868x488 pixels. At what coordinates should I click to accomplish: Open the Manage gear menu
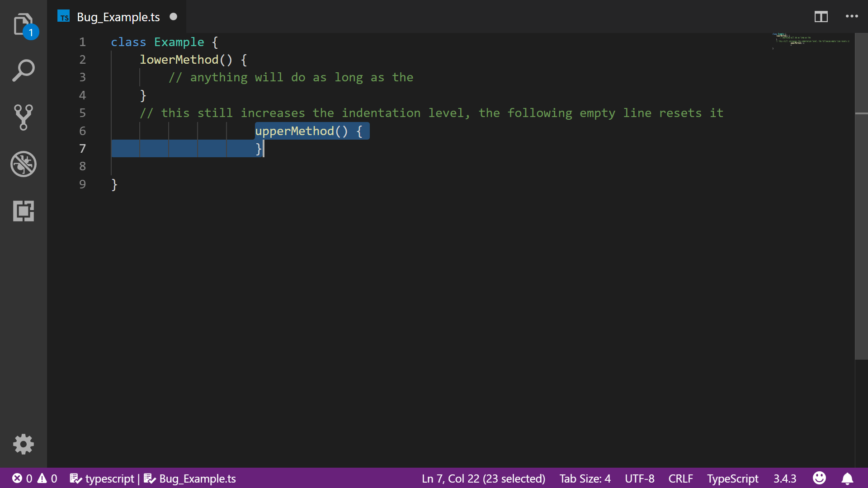24,444
